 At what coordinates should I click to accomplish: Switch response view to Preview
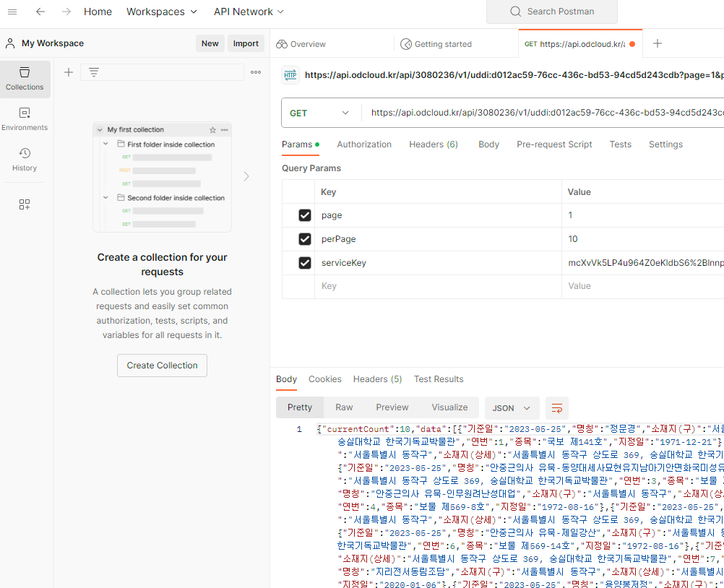[x=392, y=407]
